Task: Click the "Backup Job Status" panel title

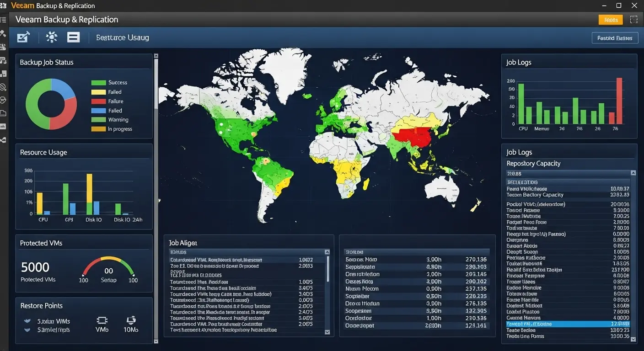Action: pyautogui.click(x=47, y=62)
